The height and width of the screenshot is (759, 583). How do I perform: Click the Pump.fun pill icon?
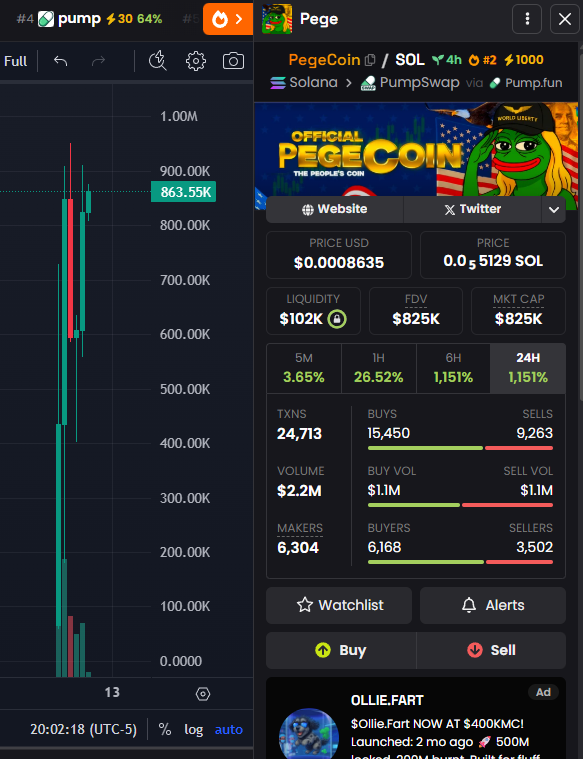click(x=494, y=83)
